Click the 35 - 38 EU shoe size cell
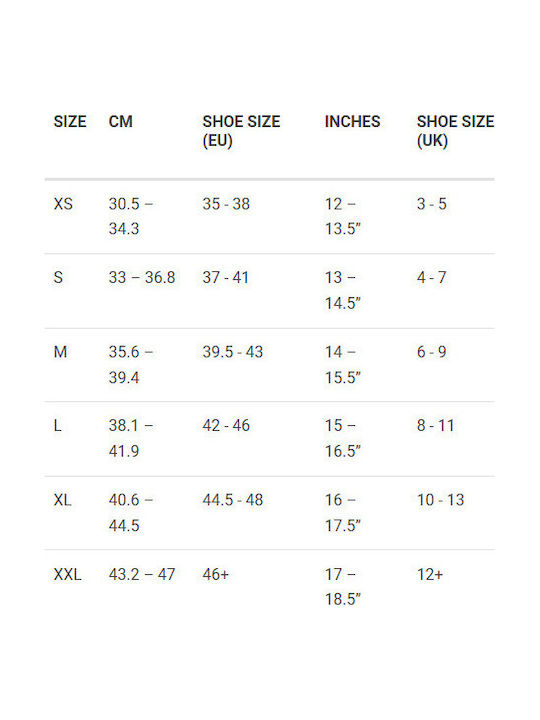Image resolution: width=540 pixels, height=720 pixels. 226,204
